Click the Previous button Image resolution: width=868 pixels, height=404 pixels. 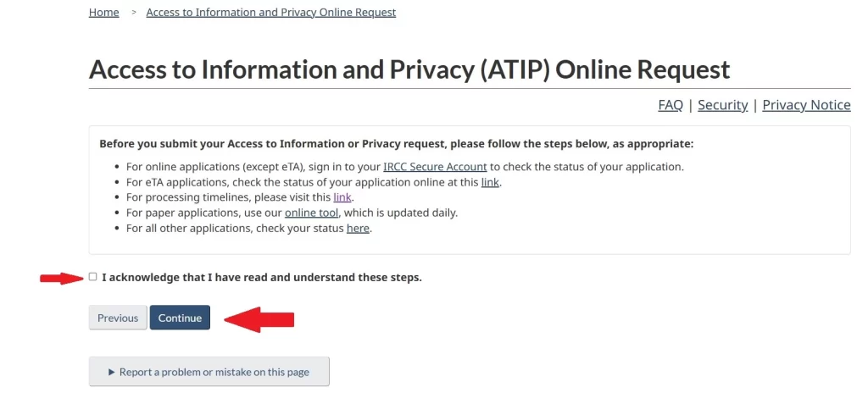click(x=118, y=318)
